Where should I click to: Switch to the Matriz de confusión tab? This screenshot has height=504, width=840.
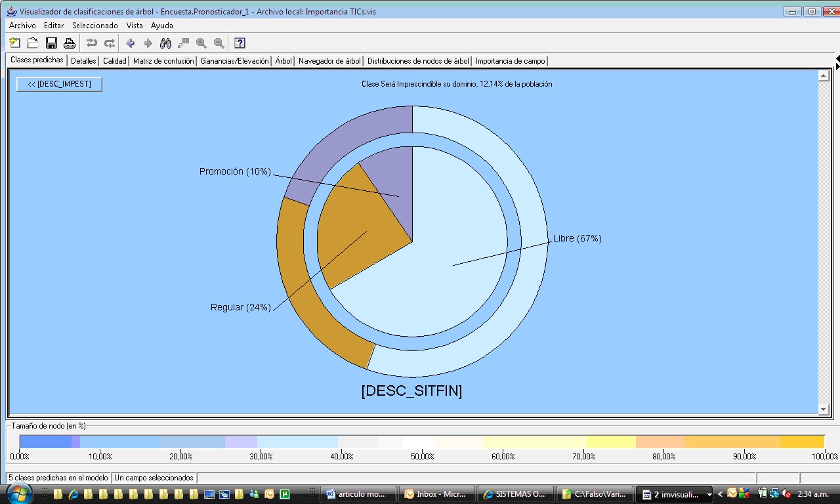click(163, 61)
